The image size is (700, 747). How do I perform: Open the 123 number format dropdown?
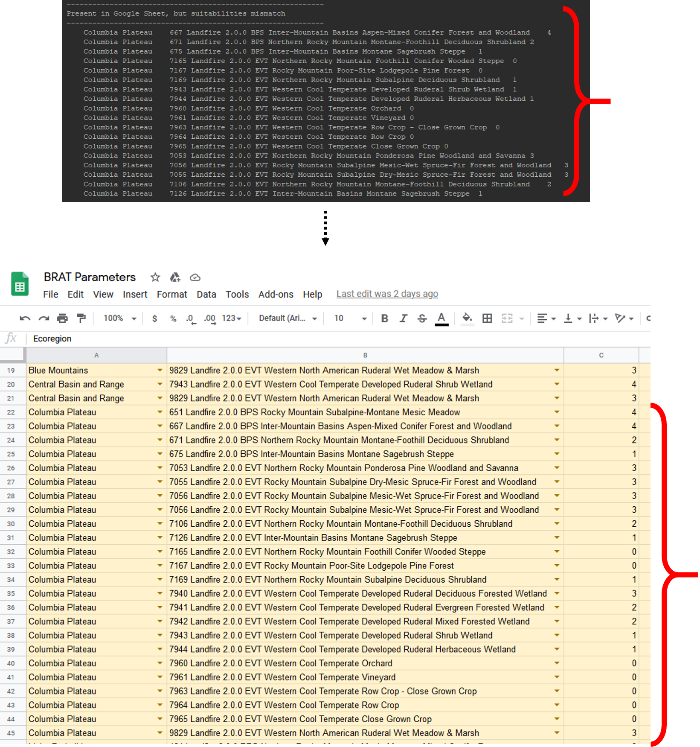point(232,318)
